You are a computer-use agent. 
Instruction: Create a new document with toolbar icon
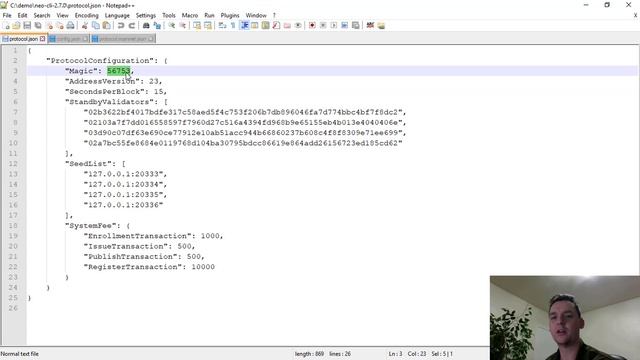(6, 25)
